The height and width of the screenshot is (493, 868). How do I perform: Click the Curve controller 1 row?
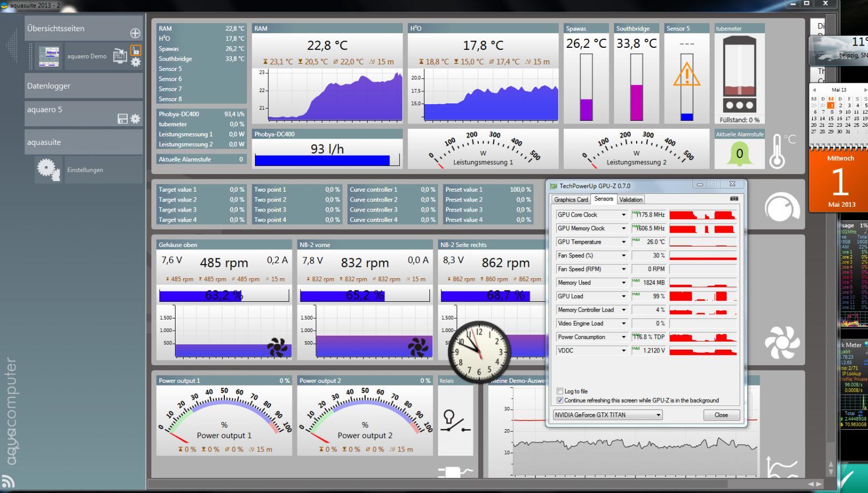392,190
